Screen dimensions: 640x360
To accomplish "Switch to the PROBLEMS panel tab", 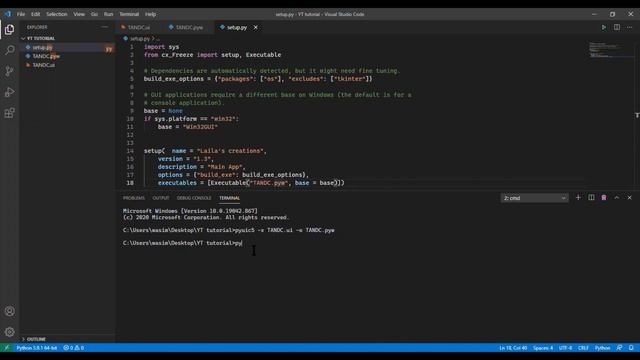I will [134, 198].
